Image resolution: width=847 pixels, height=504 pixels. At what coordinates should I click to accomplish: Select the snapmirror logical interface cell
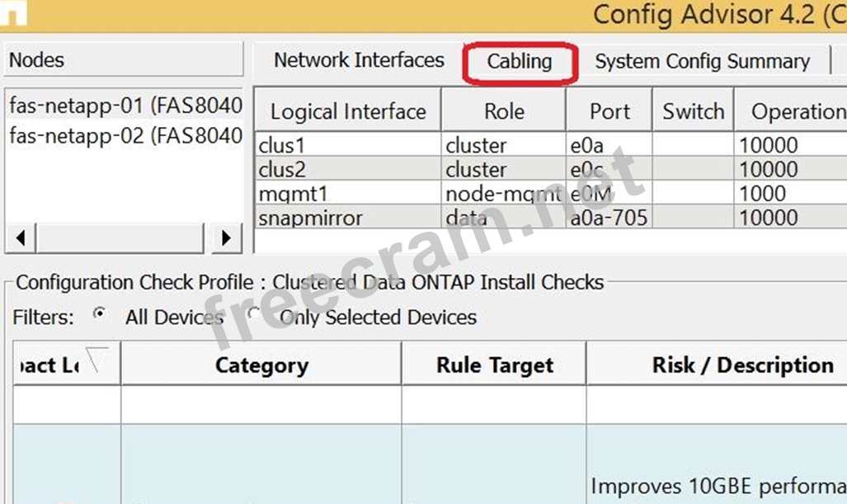(x=348, y=217)
